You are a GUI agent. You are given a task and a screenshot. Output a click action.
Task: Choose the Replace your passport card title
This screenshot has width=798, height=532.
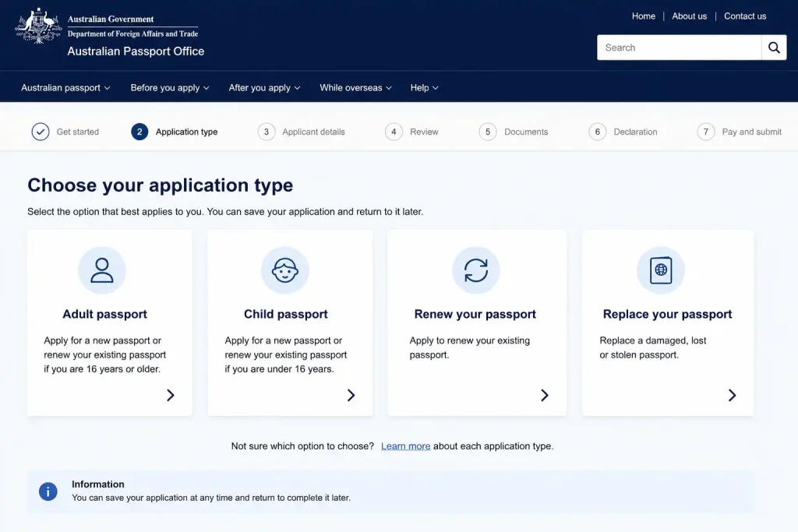coord(668,315)
